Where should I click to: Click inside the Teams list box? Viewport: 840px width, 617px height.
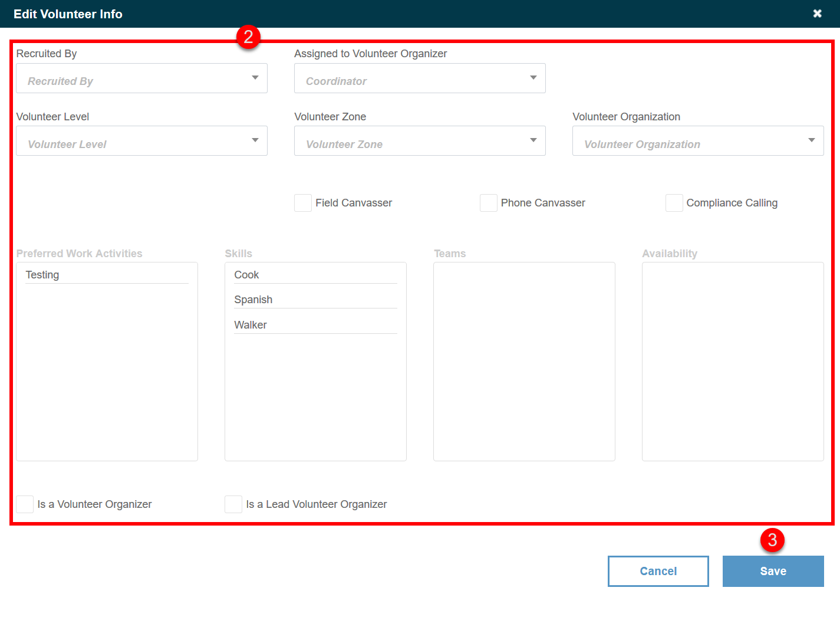[523, 362]
